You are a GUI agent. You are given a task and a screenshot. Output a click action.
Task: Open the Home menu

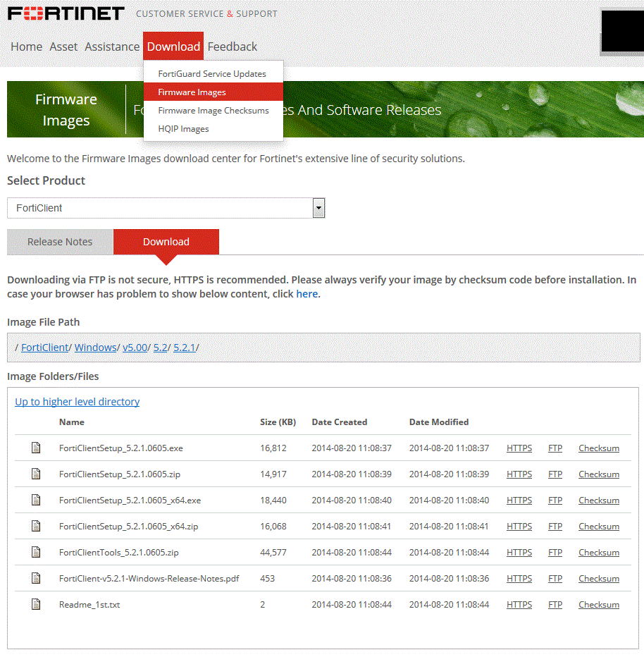(x=26, y=47)
